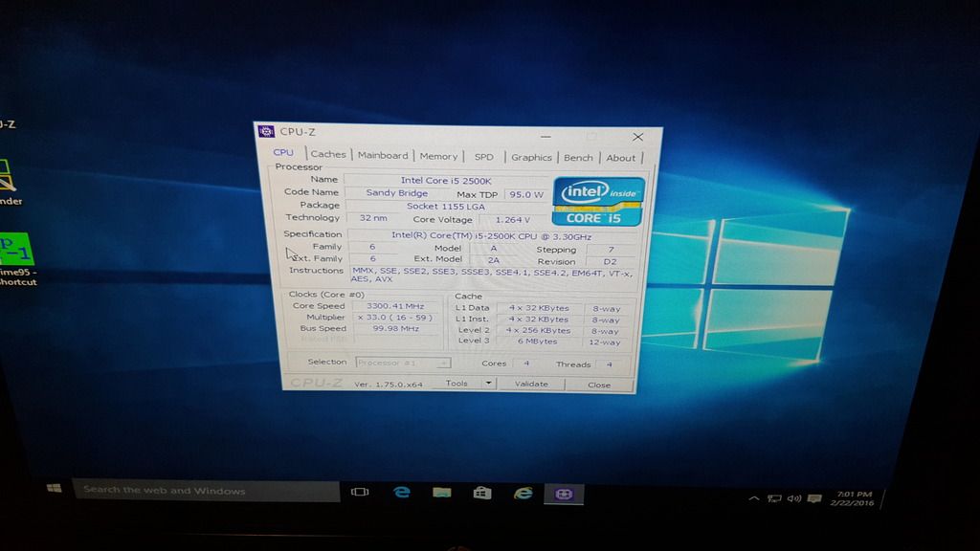Click the taskbar clock showing 7:01 PM
Screen dimensions: 980x551
pyautogui.click(x=853, y=498)
